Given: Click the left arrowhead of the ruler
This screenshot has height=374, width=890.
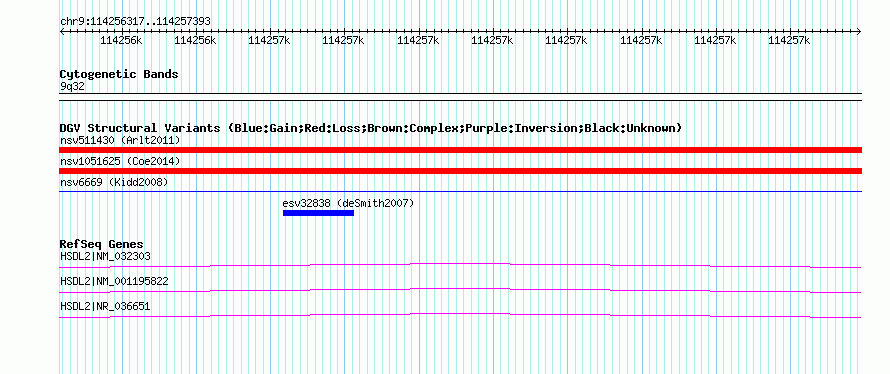Looking at the screenshot, I should click(62, 32).
